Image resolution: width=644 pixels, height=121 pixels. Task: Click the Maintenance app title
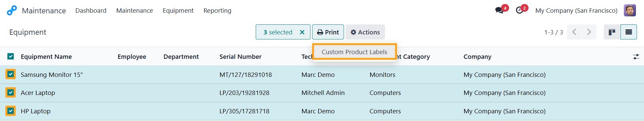44,11
